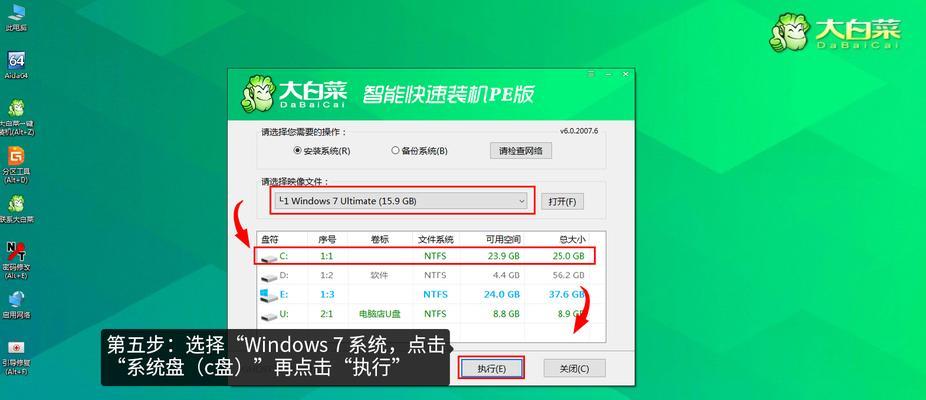Click sequence number 1:1 in list

[x=326, y=256]
